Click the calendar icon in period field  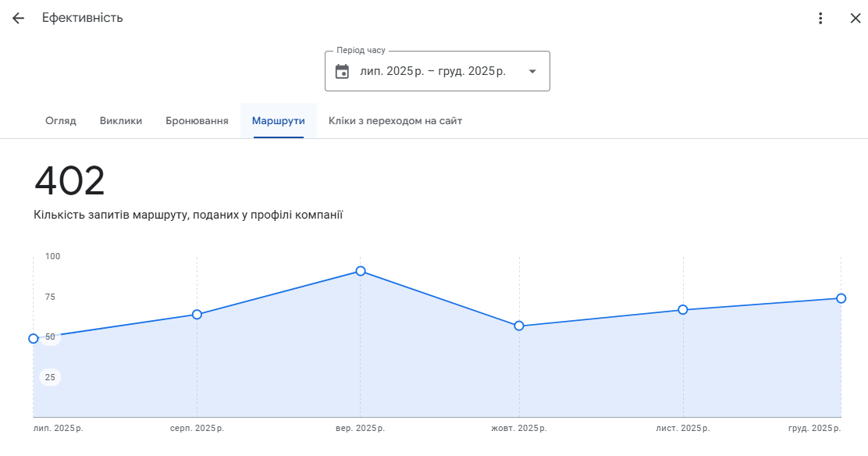[342, 72]
